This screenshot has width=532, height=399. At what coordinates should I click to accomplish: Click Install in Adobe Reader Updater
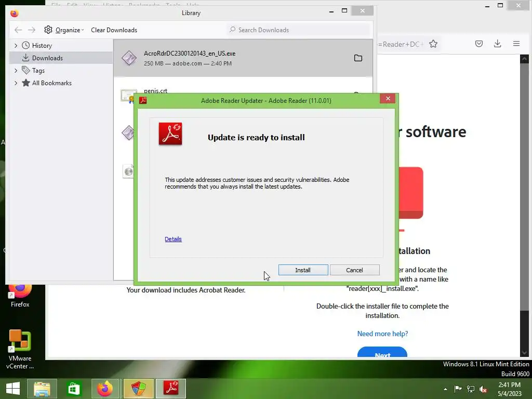coord(303,270)
